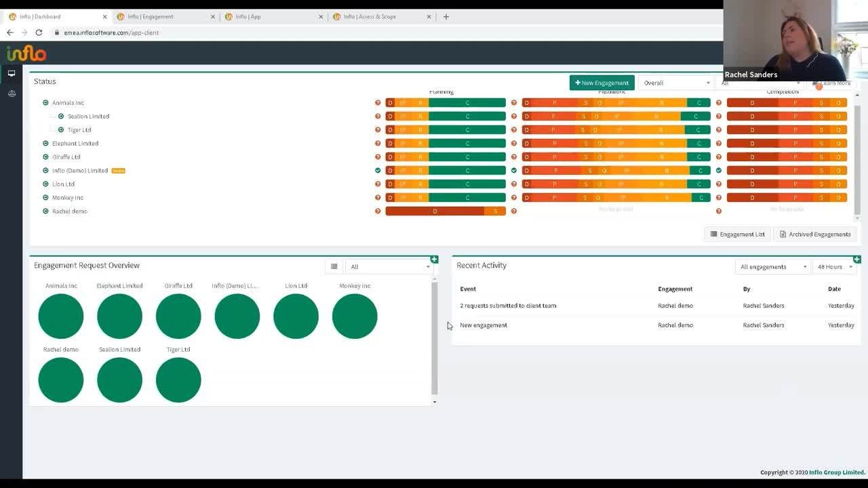Open the Rachel demo arrow icon in status list
This screenshot has height=488, width=868.
(x=45, y=211)
